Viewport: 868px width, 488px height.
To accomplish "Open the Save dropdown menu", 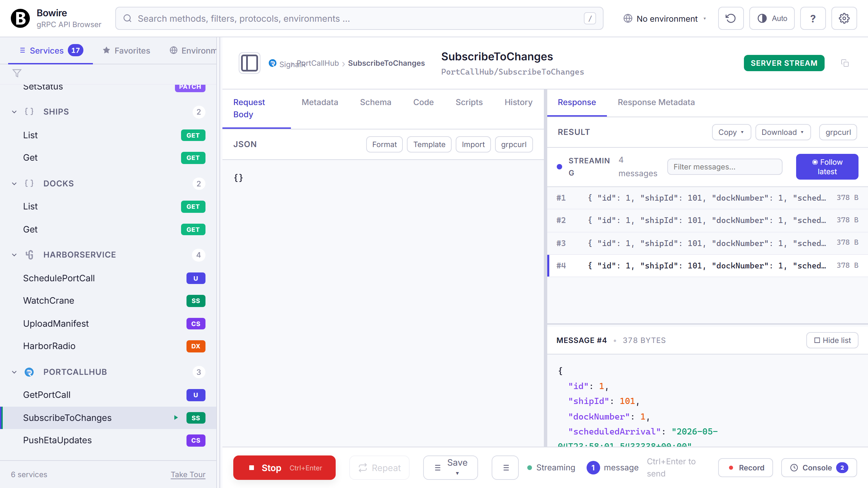I will pos(450,468).
